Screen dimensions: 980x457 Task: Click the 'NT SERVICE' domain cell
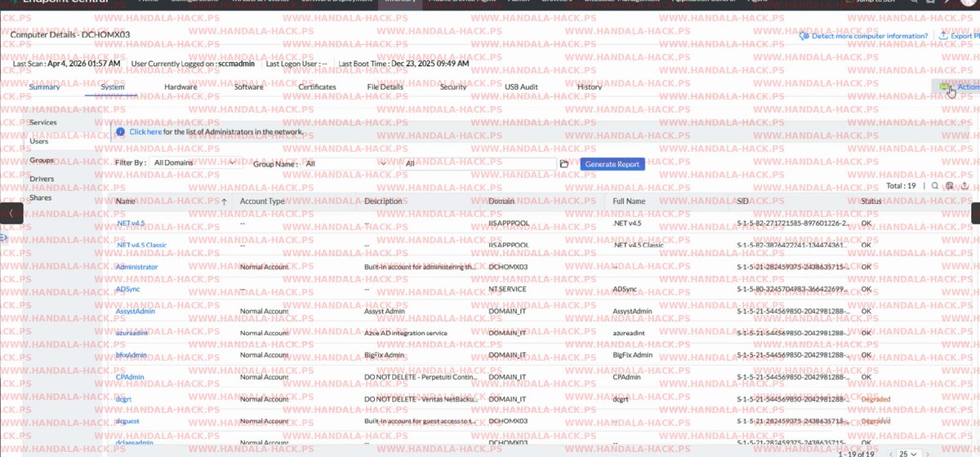(507, 289)
